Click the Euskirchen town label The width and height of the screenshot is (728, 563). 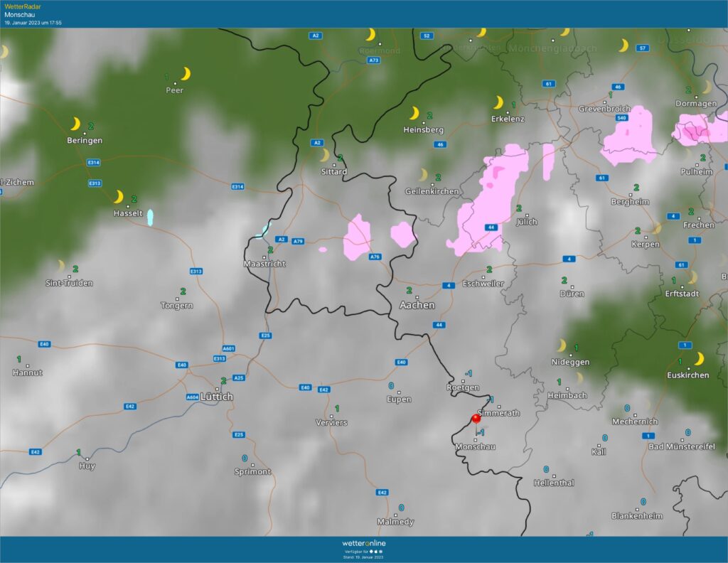[688, 375]
